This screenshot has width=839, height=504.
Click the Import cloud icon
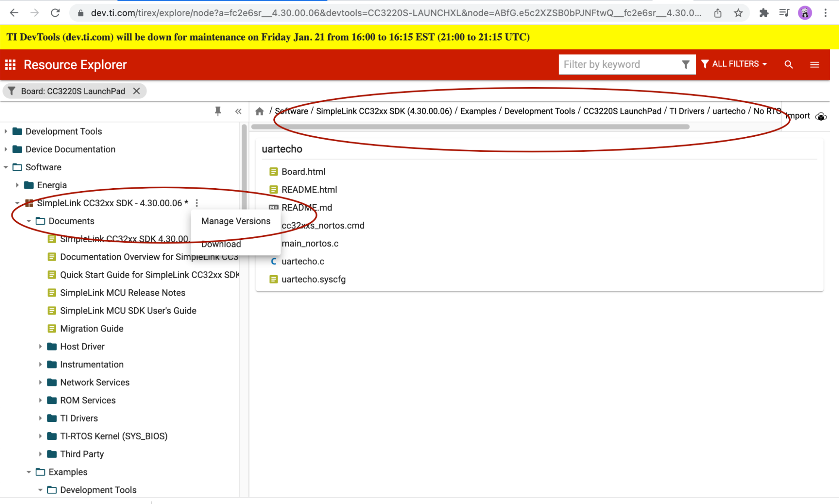pos(821,116)
